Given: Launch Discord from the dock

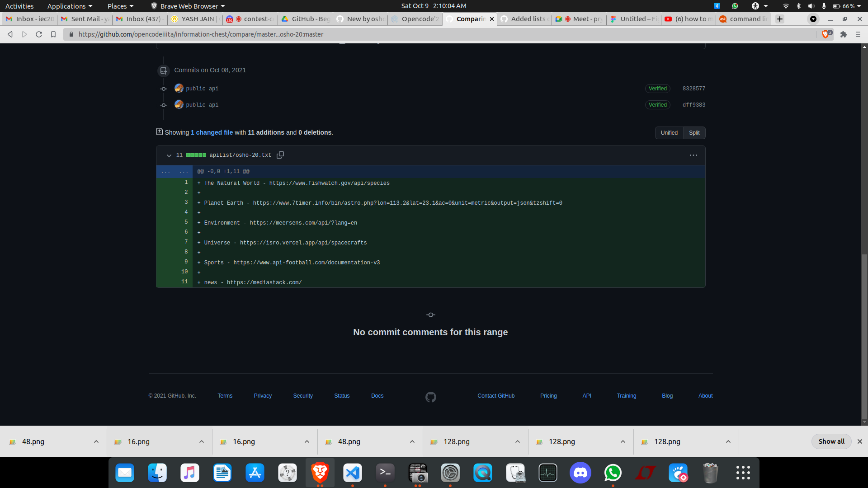Looking at the screenshot, I should point(580,473).
